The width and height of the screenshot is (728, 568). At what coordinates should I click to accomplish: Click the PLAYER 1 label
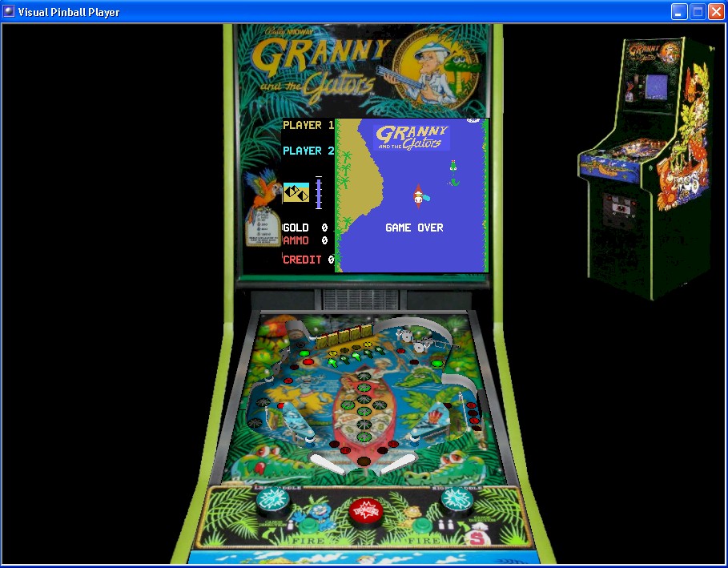[x=308, y=125]
